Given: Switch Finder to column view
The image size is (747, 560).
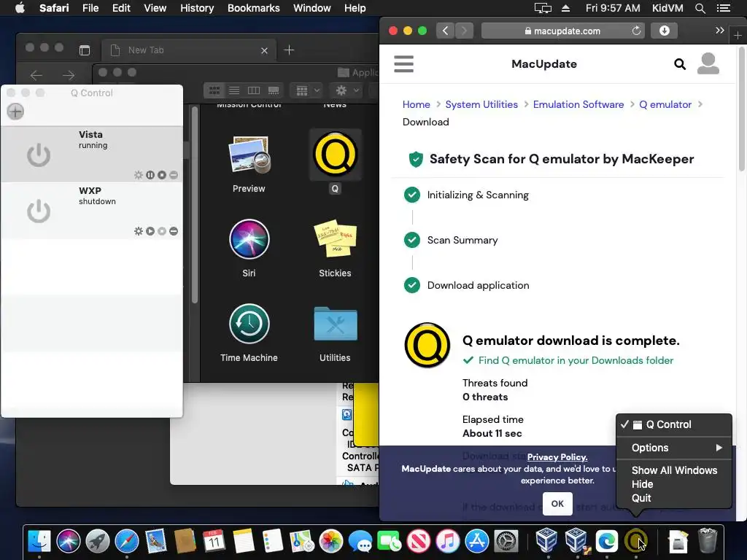Looking at the screenshot, I should tap(253, 90).
